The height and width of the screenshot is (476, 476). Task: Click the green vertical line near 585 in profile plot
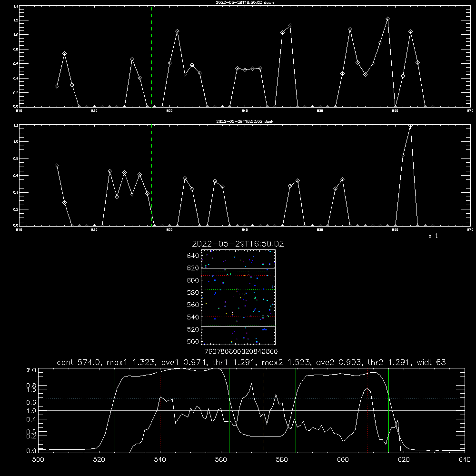[x=296, y=410]
